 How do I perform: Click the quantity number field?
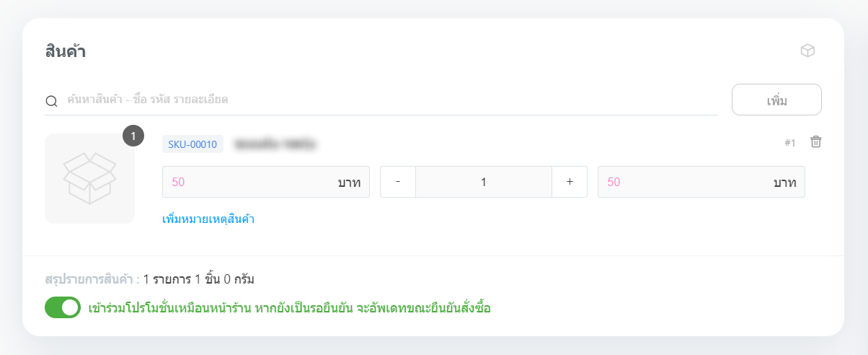[484, 182]
